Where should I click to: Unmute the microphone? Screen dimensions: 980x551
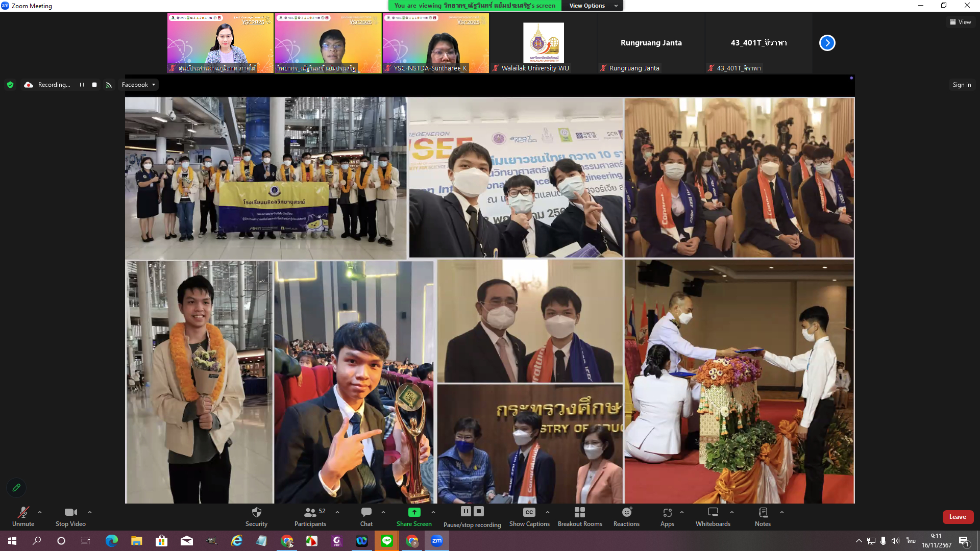tap(23, 512)
